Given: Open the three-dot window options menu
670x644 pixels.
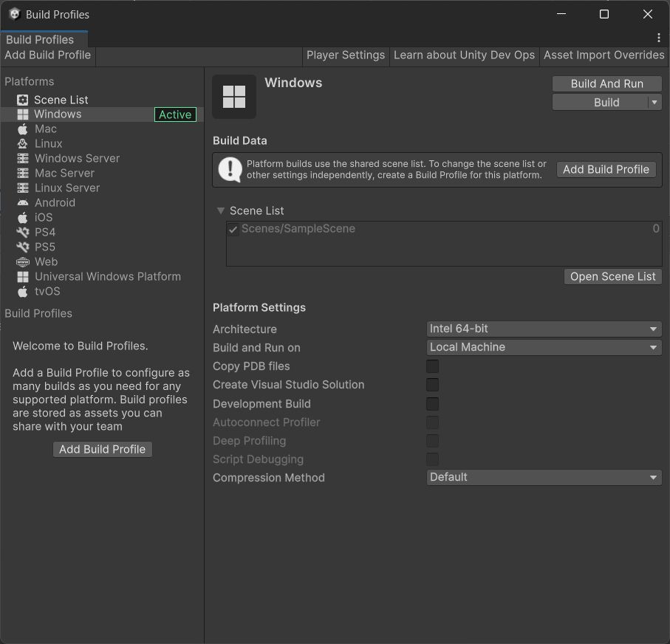Looking at the screenshot, I should pos(658,38).
